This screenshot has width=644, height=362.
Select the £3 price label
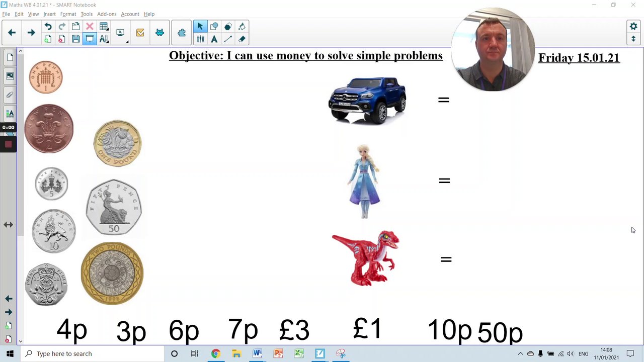[x=294, y=330]
